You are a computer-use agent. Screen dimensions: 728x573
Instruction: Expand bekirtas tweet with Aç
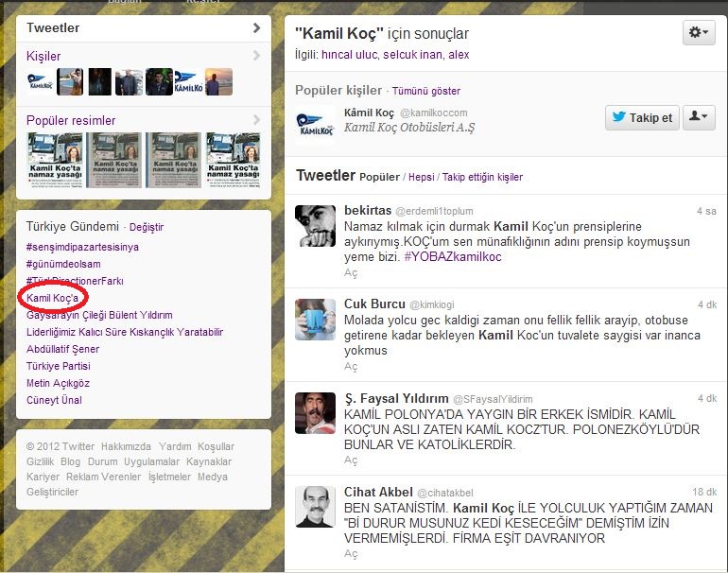coord(351,272)
